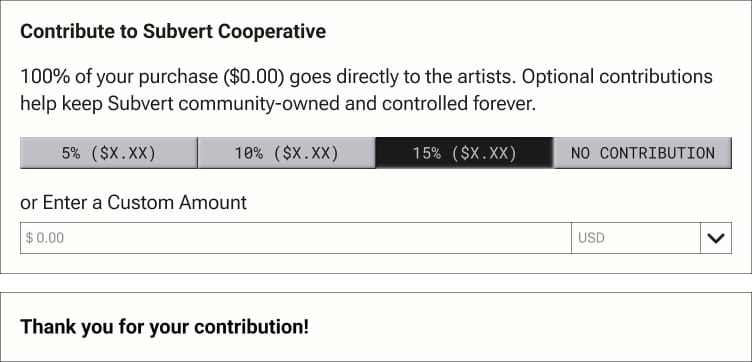Viewport: 752px width, 362px height.
Task: Click the '100% of your purchase' sentence start
Action: click(119, 77)
